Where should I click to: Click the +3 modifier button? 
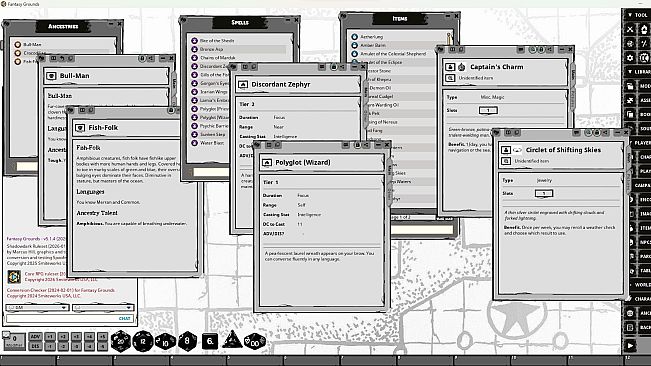[76, 337]
